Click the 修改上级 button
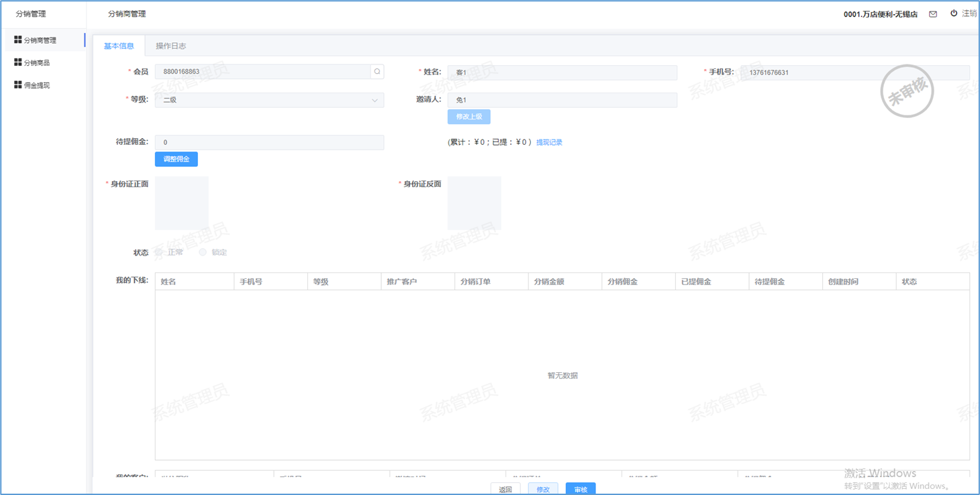980x495 pixels. tap(469, 117)
